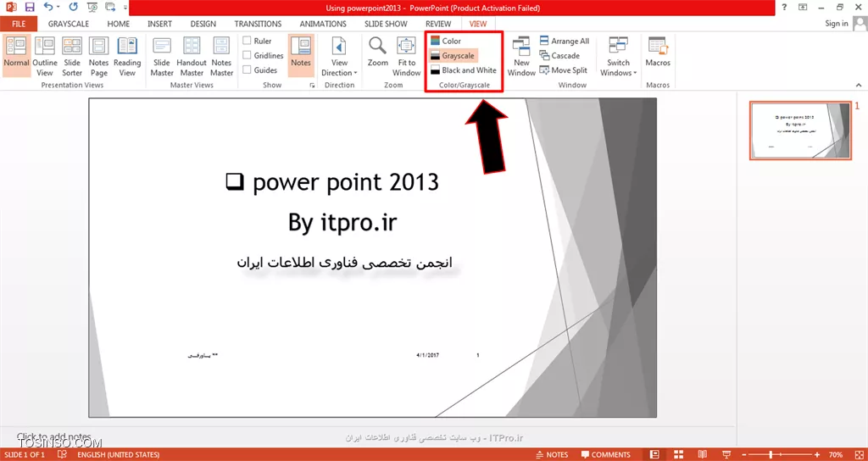Open the INSERT tab
This screenshot has height=461, width=868.
tap(159, 24)
